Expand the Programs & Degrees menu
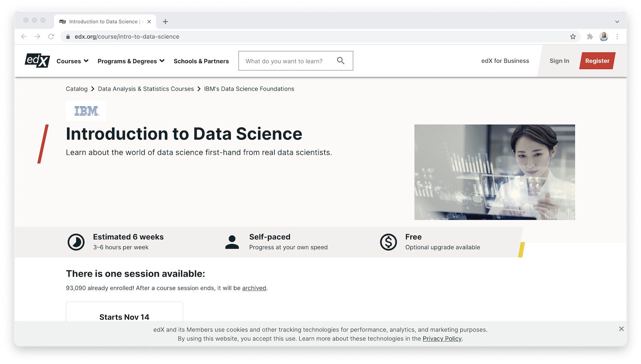This screenshot has width=641, height=364. click(130, 61)
